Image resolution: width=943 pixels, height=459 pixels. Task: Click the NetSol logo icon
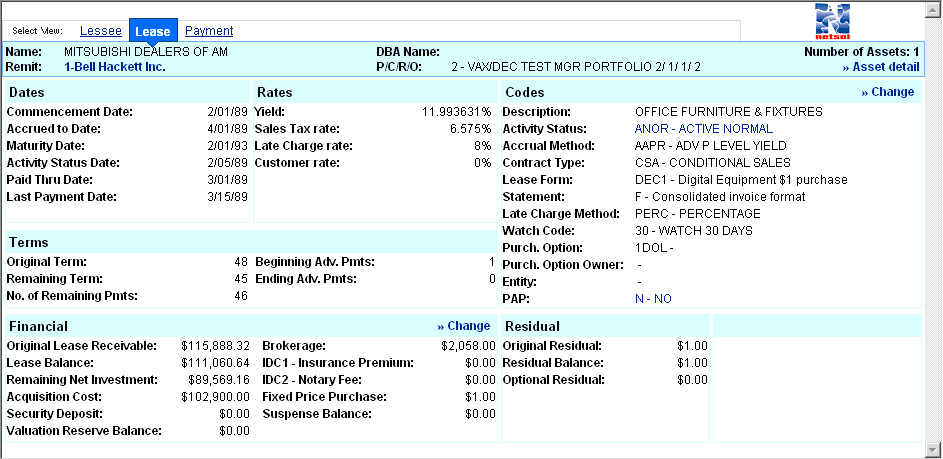pyautogui.click(x=832, y=21)
